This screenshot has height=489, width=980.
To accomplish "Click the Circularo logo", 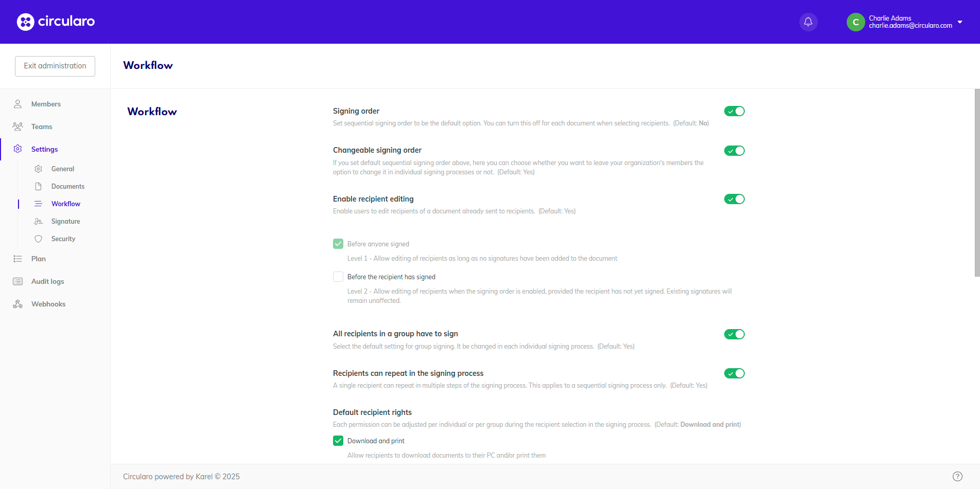I will tap(55, 22).
